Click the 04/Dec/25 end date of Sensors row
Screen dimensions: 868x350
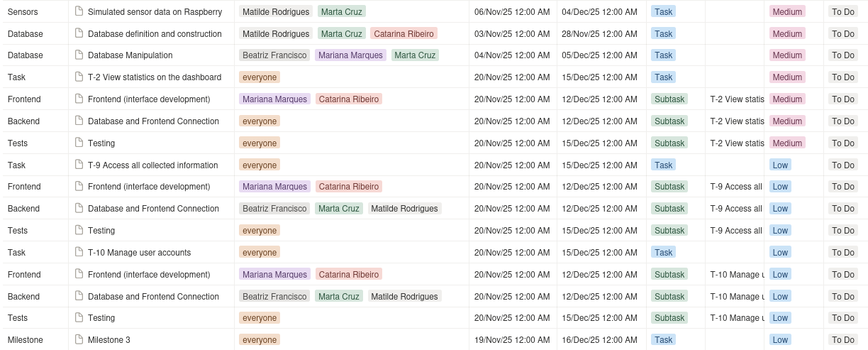coord(599,12)
